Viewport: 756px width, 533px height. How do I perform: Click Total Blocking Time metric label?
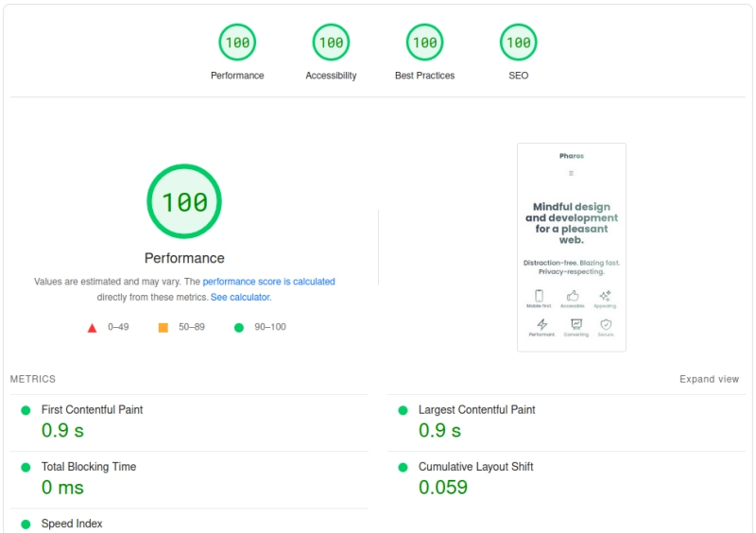click(89, 467)
